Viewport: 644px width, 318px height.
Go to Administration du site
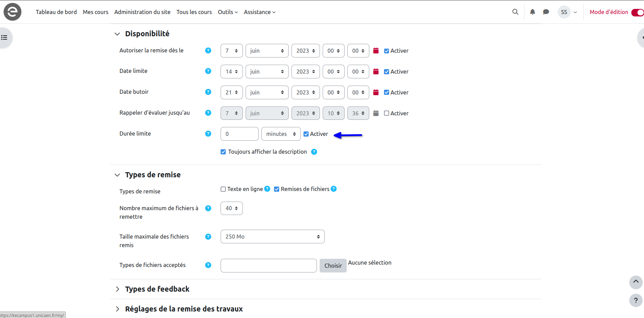[x=142, y=12]
